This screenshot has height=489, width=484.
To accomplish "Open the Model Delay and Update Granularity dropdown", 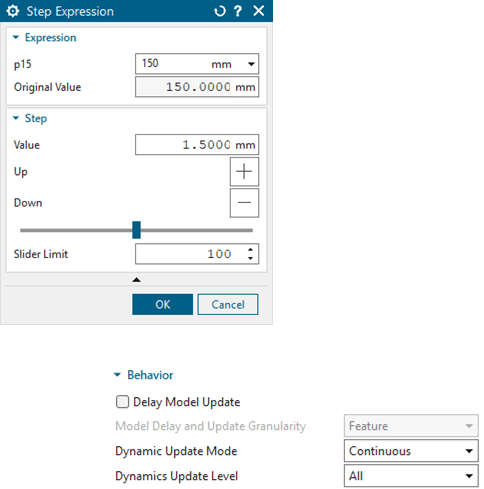I will coord(411,426).
